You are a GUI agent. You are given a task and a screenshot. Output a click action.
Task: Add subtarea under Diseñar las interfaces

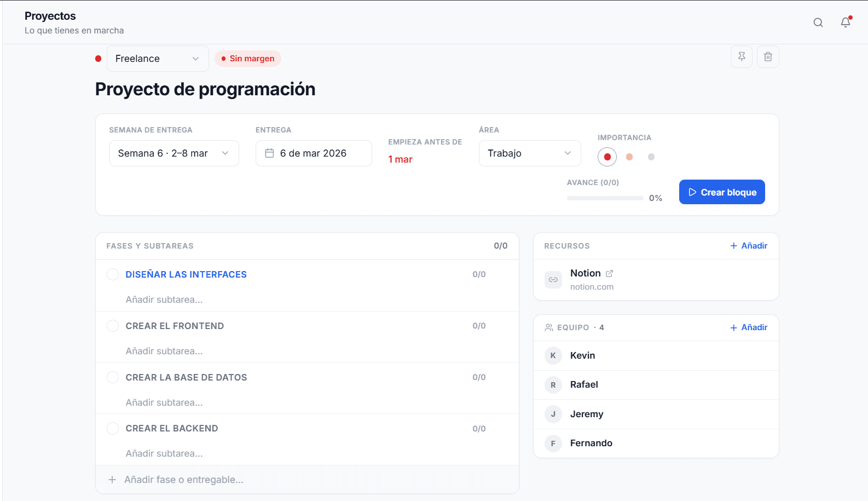click(x=164, y=300)
